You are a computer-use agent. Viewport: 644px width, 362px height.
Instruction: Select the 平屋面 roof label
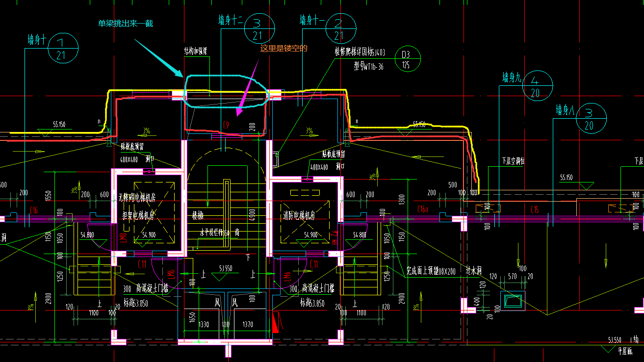pos(624,351)
